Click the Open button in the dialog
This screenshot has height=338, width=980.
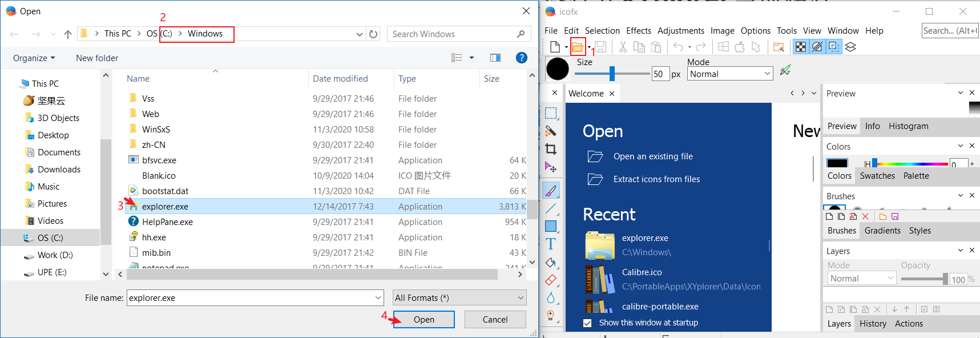click(x=424, y=320)
